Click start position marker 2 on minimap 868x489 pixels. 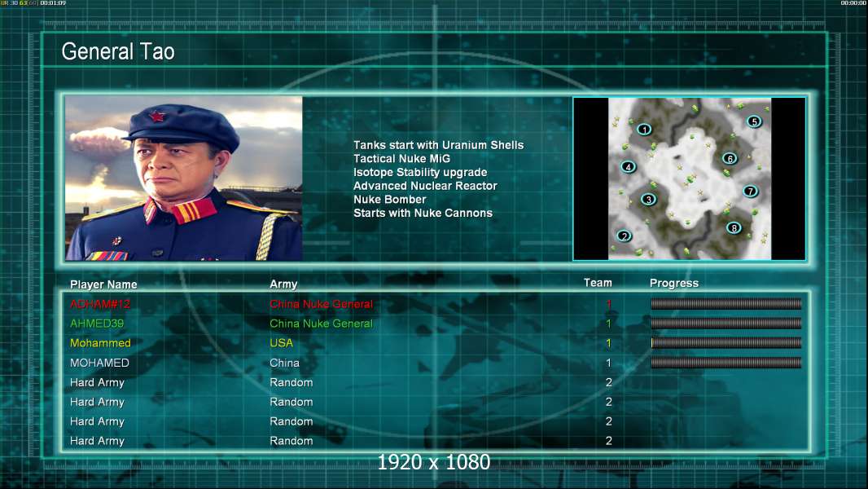point(624,236)
